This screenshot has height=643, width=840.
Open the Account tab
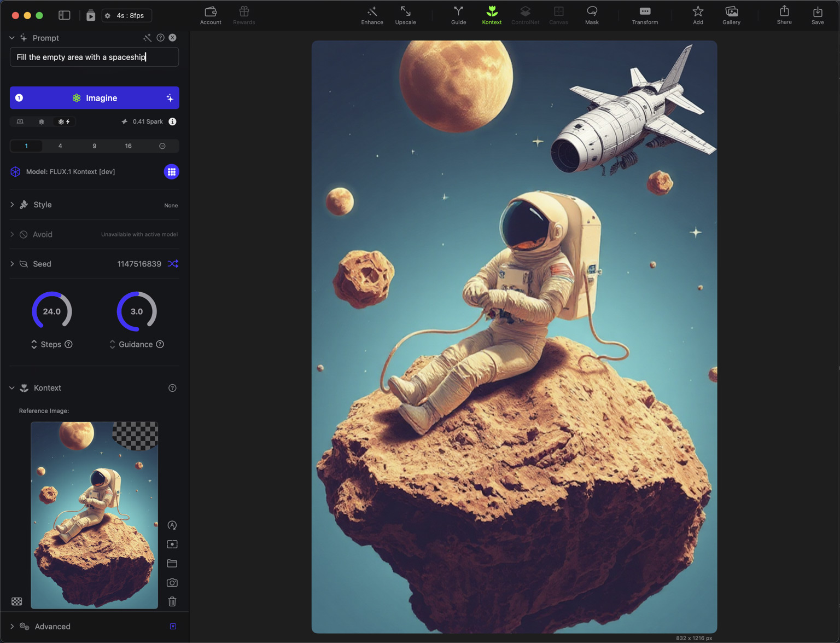point(211,15)
